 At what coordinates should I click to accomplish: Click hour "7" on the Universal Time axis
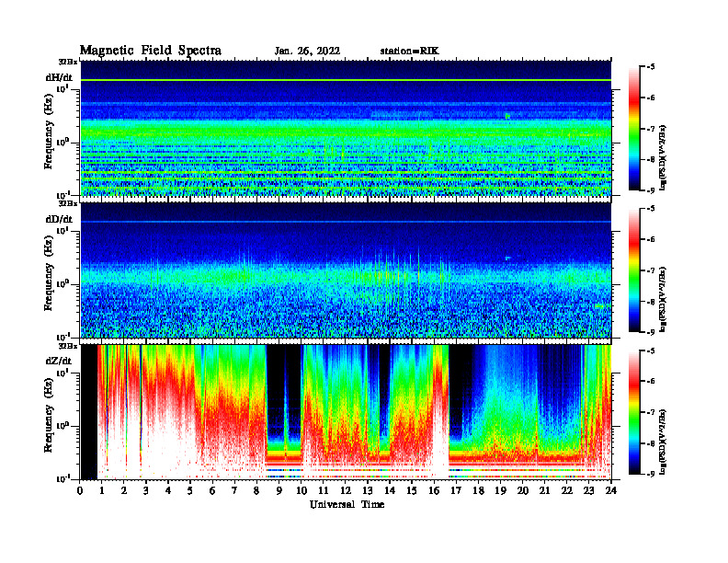pyautogui.click(x=234, y=491)
